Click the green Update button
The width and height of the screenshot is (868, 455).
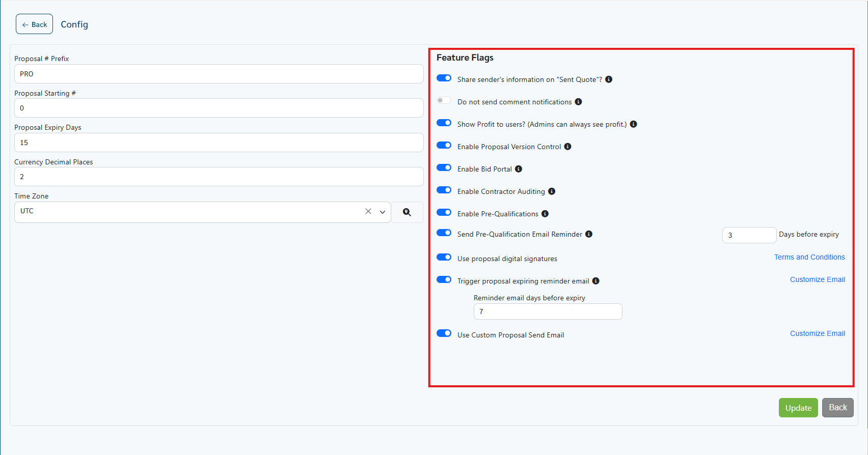click(x=798, y=408)
